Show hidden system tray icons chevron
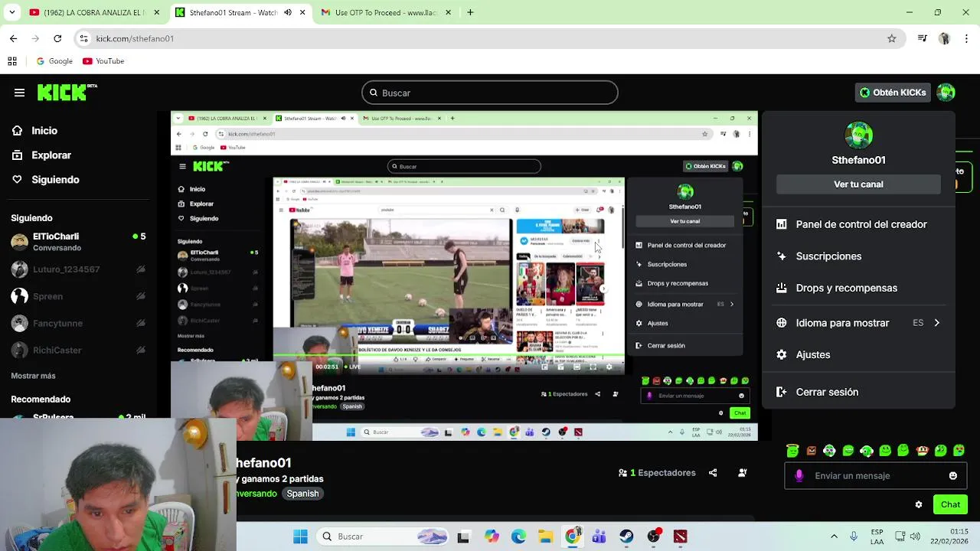This screenshot has width=980, height=551. point(834,536)
